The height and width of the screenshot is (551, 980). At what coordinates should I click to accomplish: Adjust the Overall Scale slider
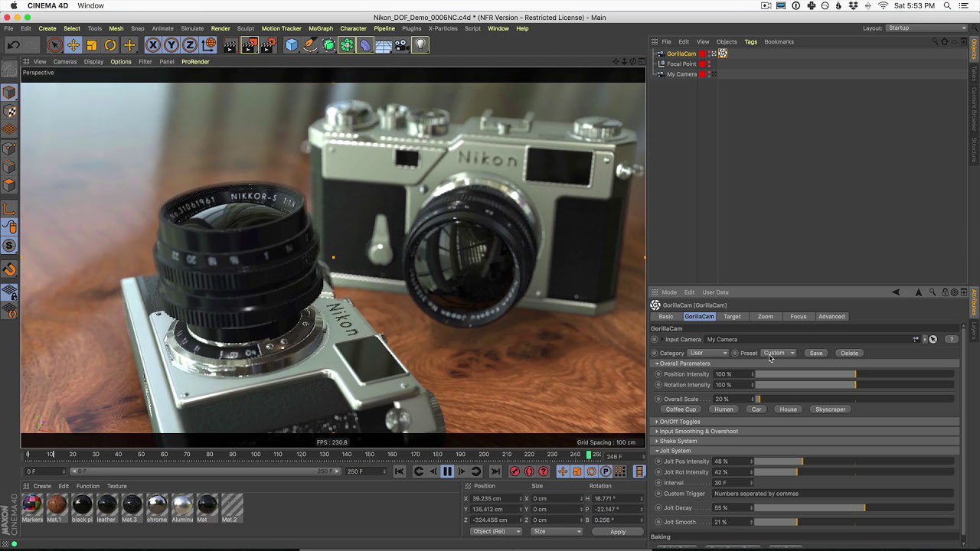pos(854,399)
